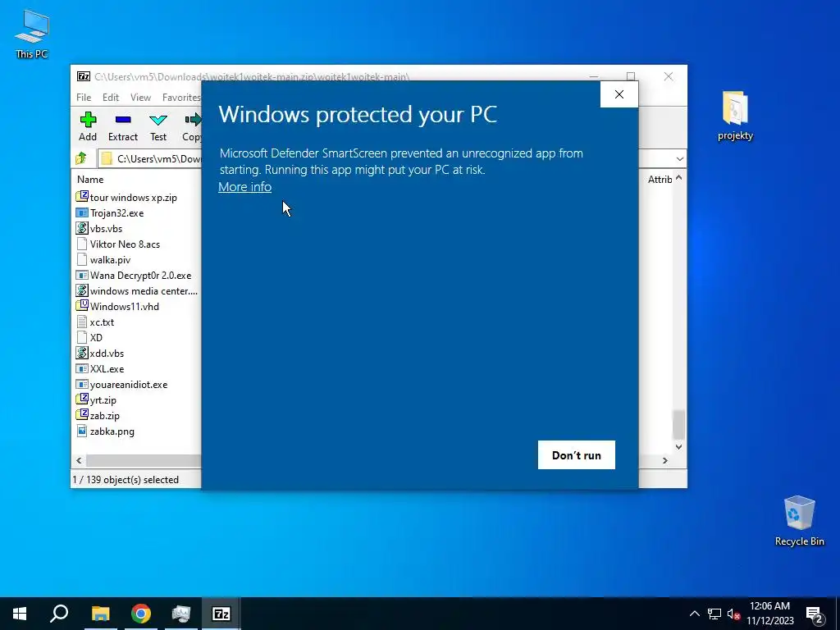The image size is (840, 630).
Task: Click the Add toolbar icon in 7-Zip
Action: 88,126
